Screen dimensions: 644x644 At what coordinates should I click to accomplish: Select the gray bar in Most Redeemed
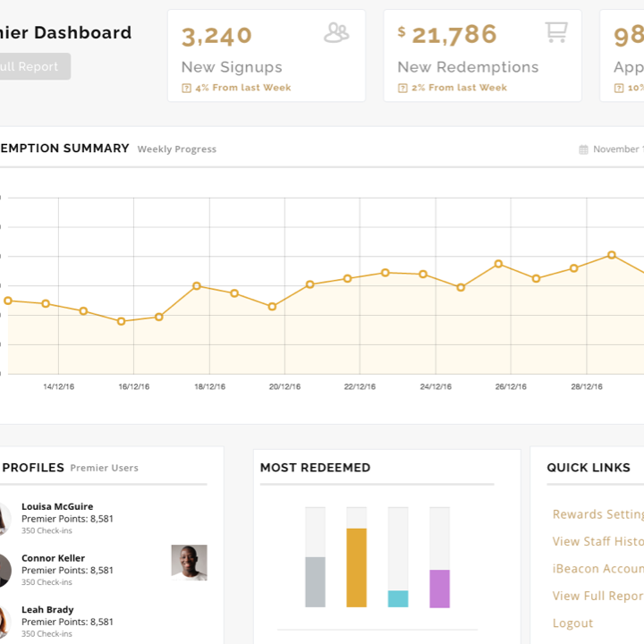point(315,581)
